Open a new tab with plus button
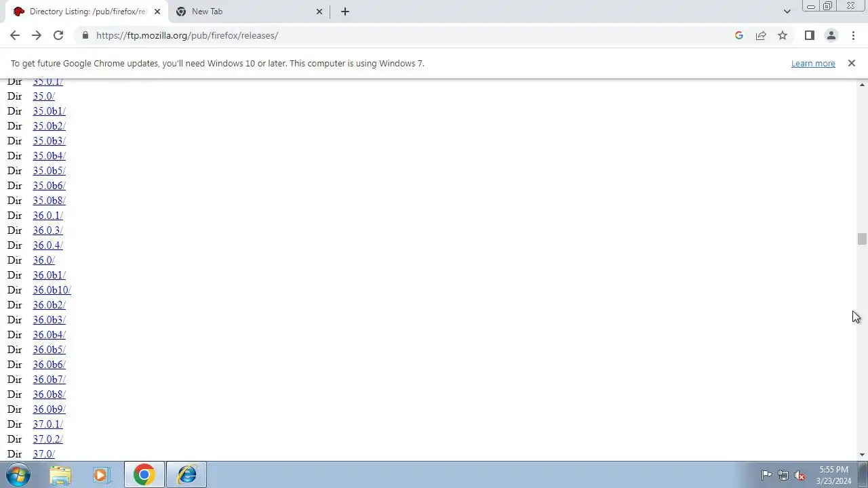The height and width of the screenshot is (488, 868). 345,12
